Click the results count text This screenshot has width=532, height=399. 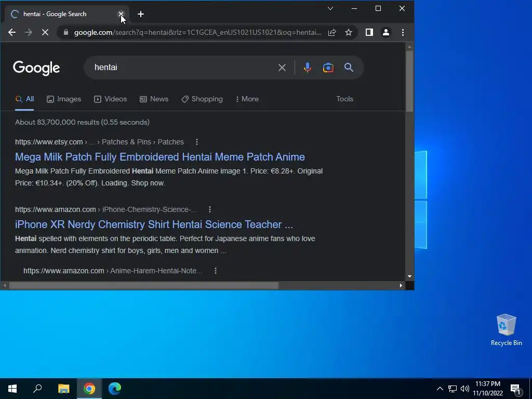point(82,122)
